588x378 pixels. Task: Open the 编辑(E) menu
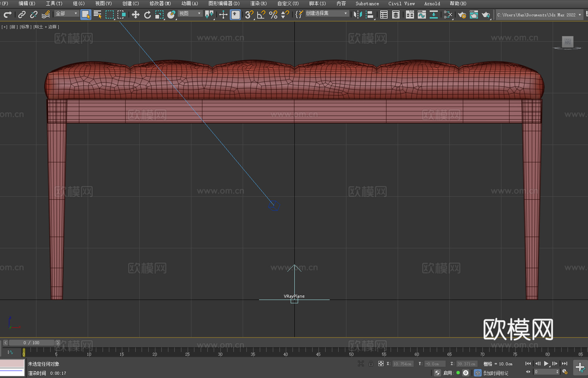point(27,3)
